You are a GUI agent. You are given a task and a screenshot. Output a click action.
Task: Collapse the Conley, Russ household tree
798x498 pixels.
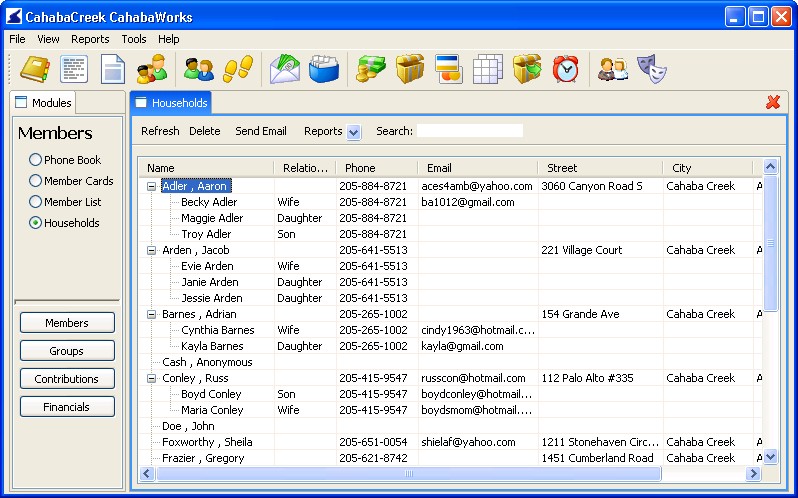click(x=152, y=378)
